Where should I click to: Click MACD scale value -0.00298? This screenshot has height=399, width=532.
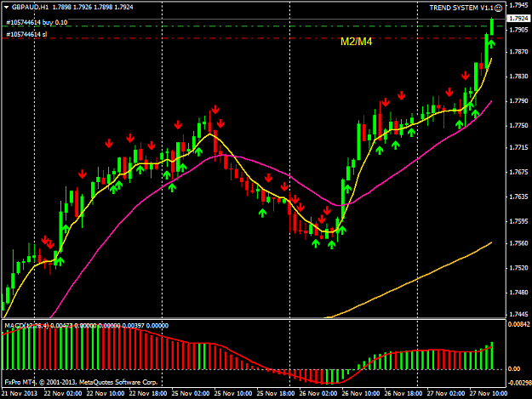click(x=519, y=383)
